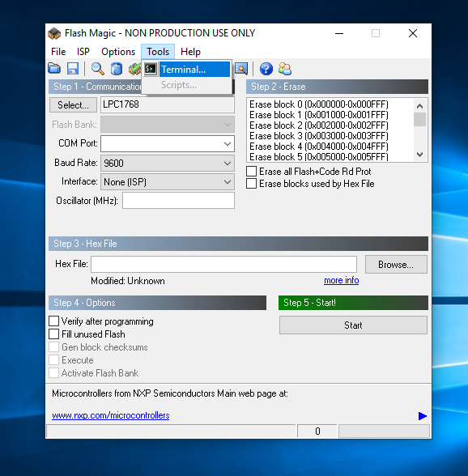Image resolution: width=468 pixels, height=476 pixels.
Task: Click the Flash Magic chip title icon
Action: [x=54, y=33]
